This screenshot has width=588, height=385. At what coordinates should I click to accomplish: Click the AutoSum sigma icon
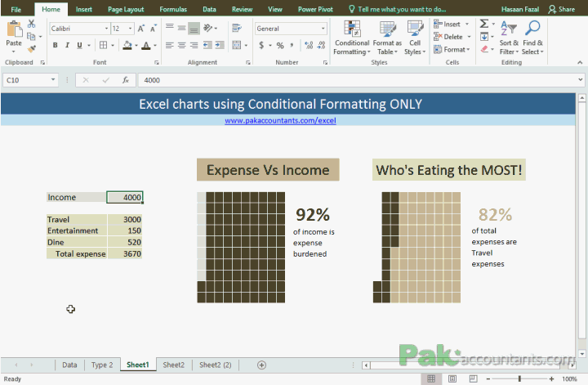point(484,24)
